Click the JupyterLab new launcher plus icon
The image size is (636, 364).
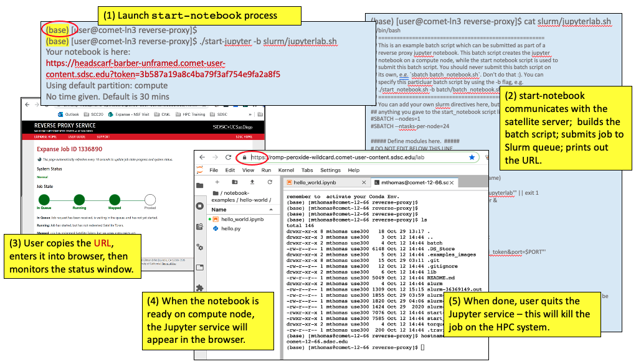point(217,182)
